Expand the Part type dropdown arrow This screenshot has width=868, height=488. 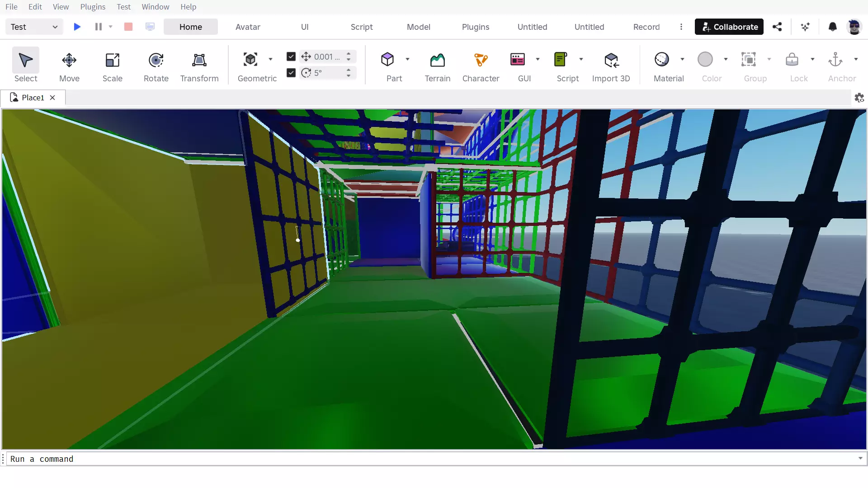point(407,59)
